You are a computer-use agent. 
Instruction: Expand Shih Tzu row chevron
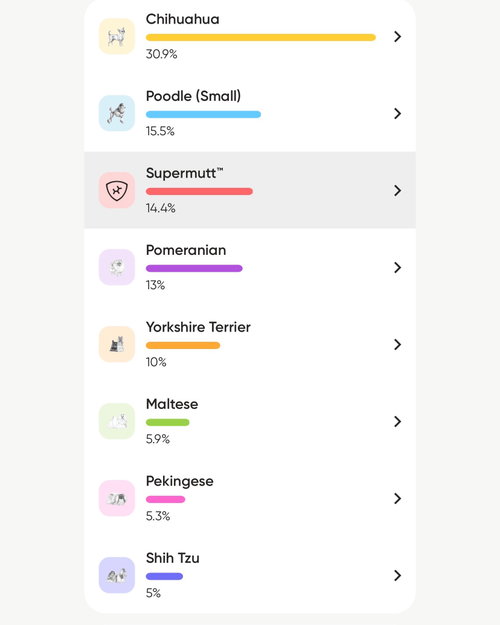398,575
